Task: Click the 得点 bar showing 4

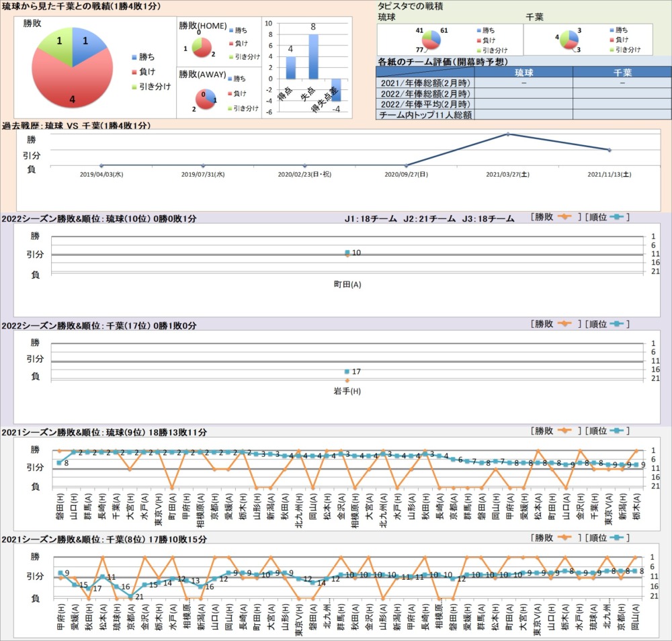Action: click(x=291, y=67)
